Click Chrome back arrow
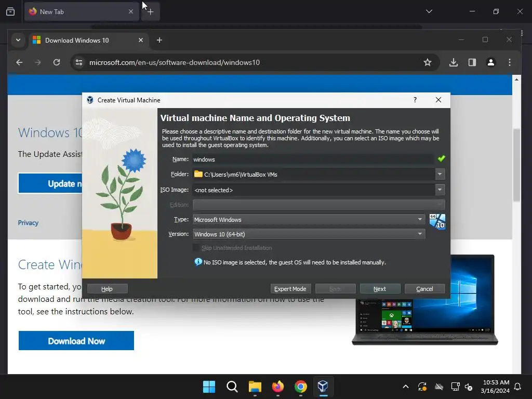This screenshot has width=532, height=399. coord(19,62)
